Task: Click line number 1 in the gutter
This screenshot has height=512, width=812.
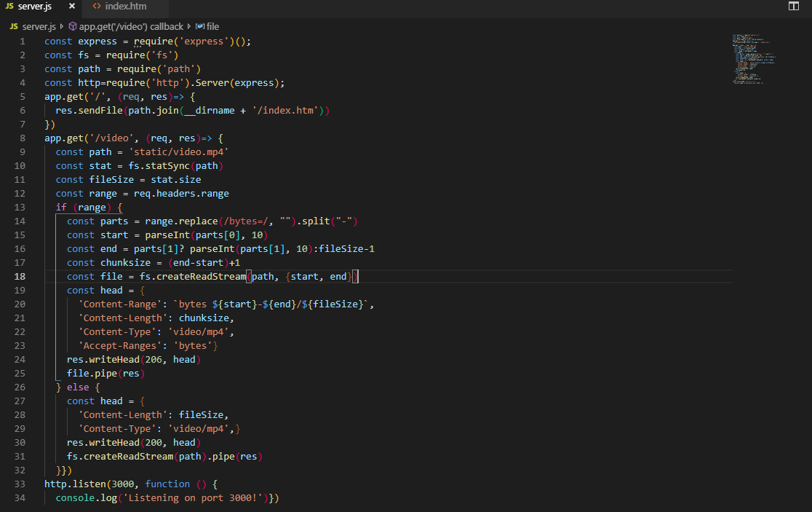Action: pos(22,41)
